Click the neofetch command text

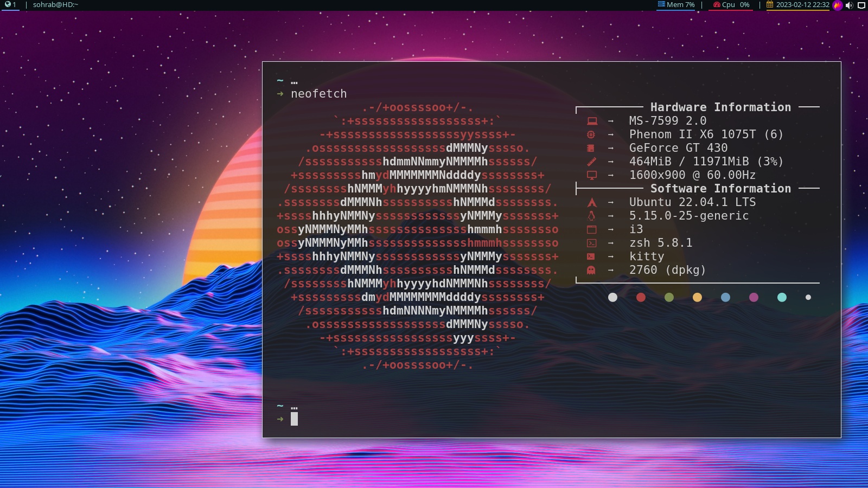coord(318,94)
